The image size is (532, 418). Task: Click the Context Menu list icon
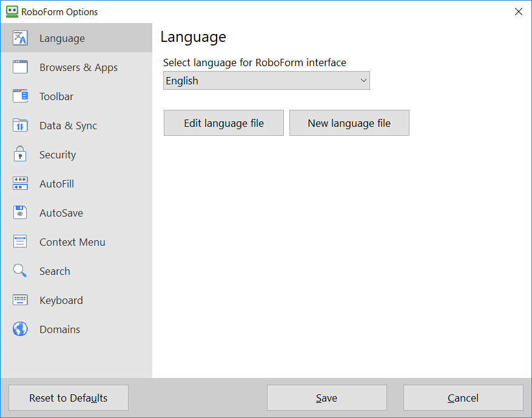click(20, 241)
